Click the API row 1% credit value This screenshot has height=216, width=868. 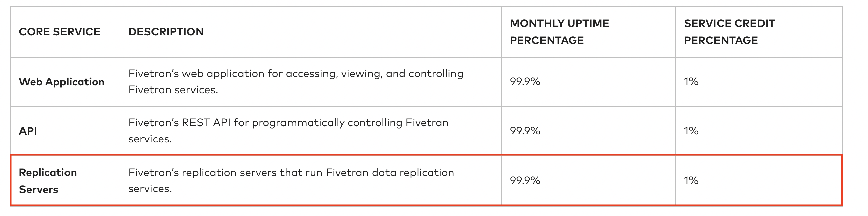click(x=691, y=131)
